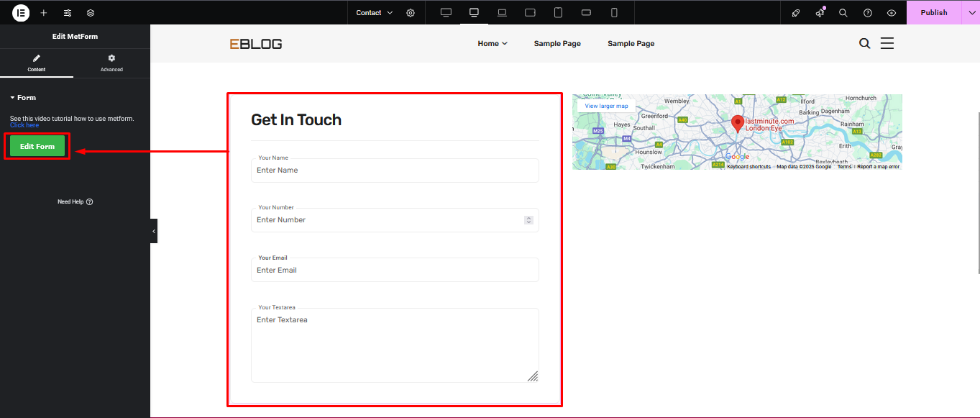Toggle preview changes eye icon
Image resolution: width=980 pixels, height=418 pixels.
892,13
